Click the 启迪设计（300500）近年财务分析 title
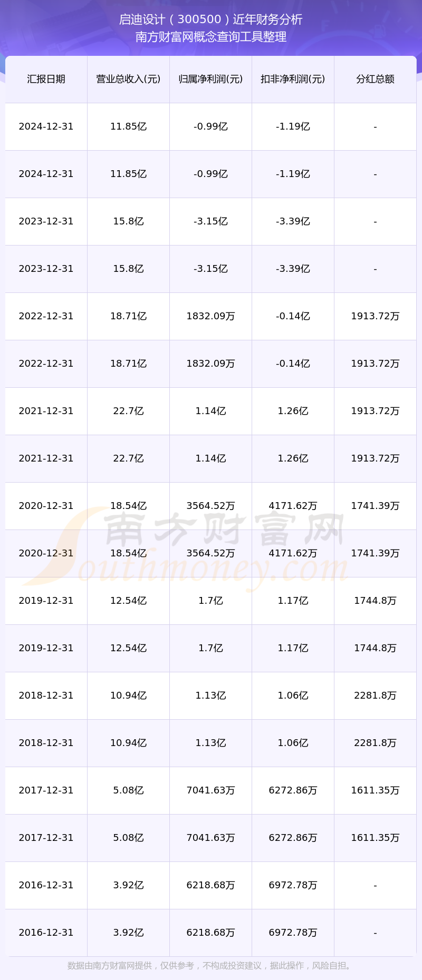The image size is (422, 980). [211, 19]
